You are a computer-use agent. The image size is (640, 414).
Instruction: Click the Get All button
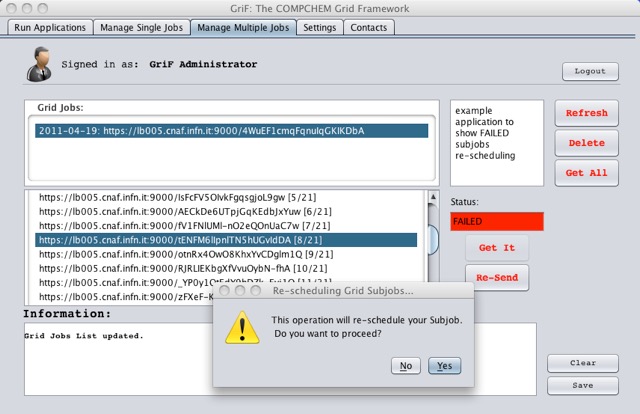point(587,173)
